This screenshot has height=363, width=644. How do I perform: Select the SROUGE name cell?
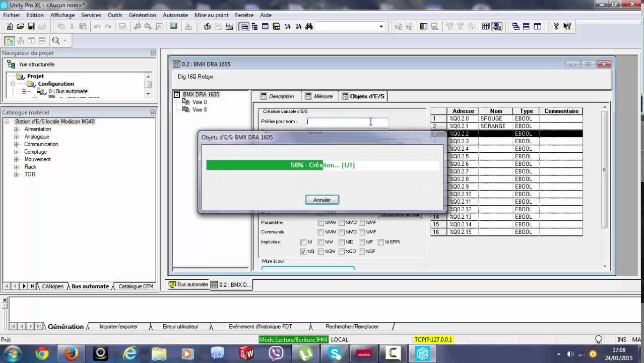pyautogui.click(x=496, y=118)
